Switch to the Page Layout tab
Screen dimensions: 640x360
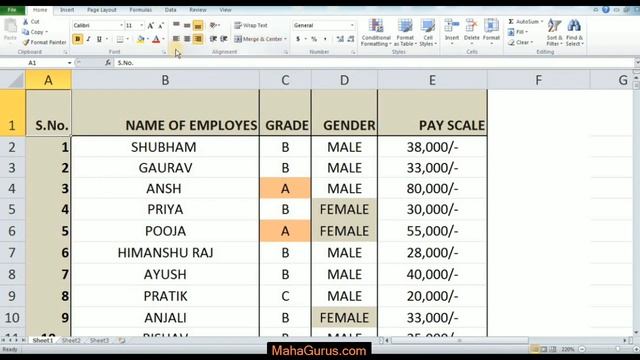coord(102,10)
